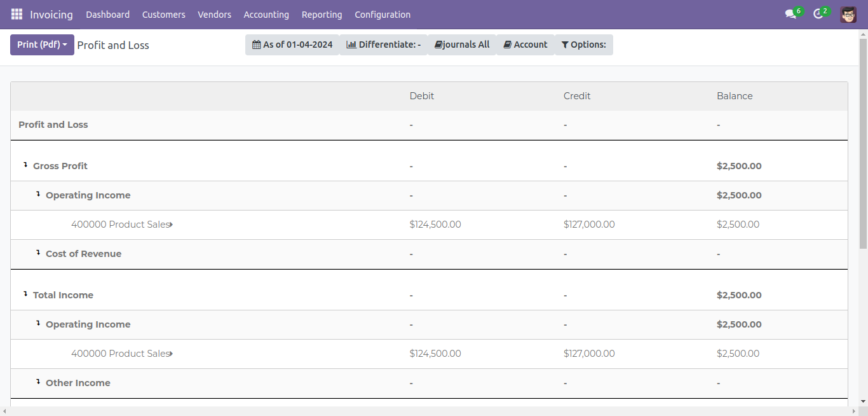Open the Journals All filter

coord(462,45)
